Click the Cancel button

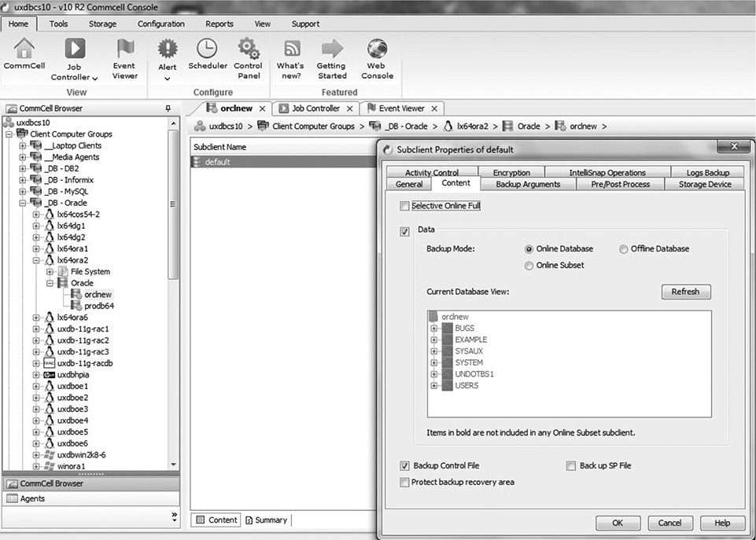(669, 523)
